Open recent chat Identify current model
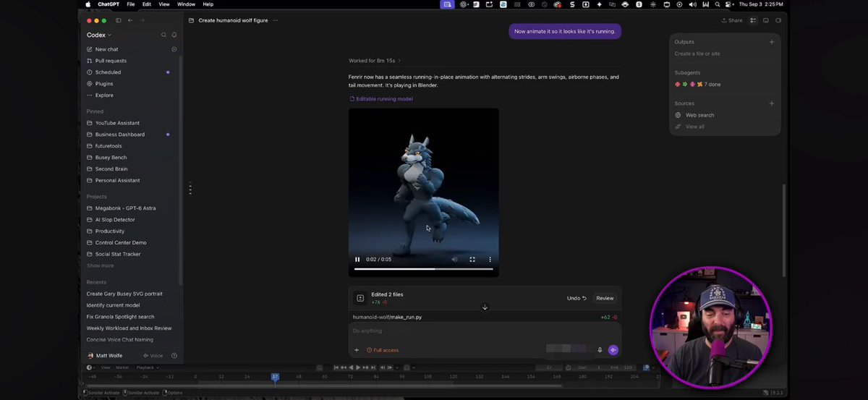Viewport: 868px width, 400px height. tap(113, 305)
